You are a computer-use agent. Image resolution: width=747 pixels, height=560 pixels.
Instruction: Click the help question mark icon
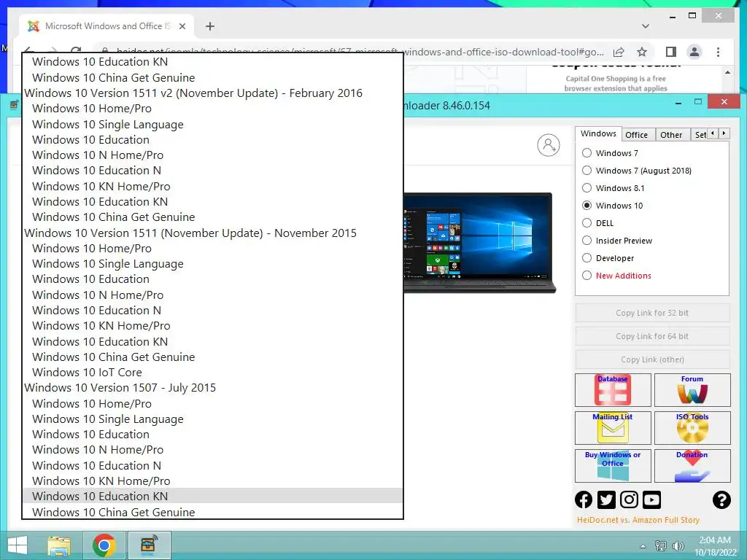[x=721, y=499]
